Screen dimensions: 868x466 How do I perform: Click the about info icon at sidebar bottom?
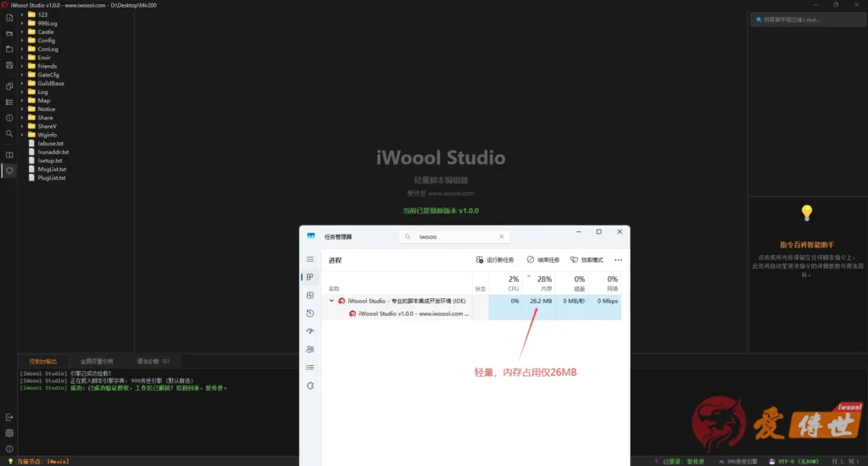click(x=9, y=449)
